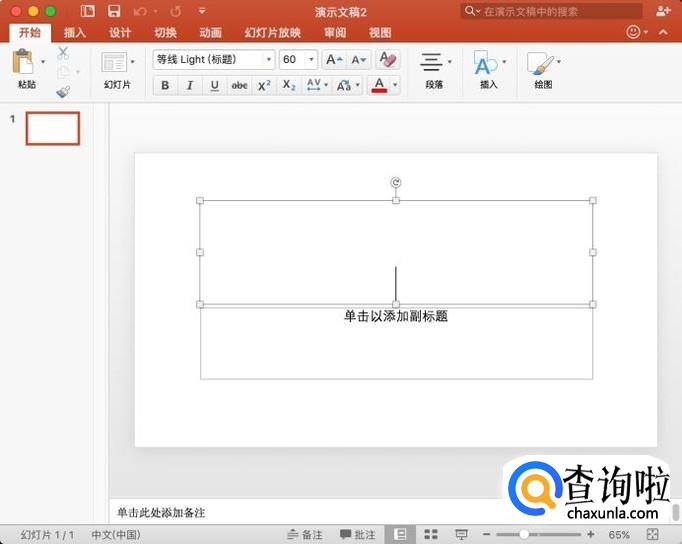Expand the 幻灯片 new slide arrow
The height and width of the screenshot is (544, 682).
133,62
